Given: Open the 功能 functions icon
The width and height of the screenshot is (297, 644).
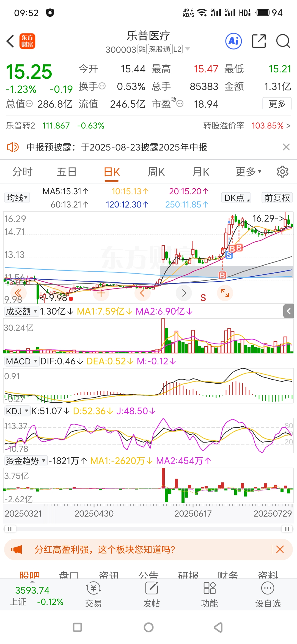Looking at the screenshot, I should (x=210, y=595).
